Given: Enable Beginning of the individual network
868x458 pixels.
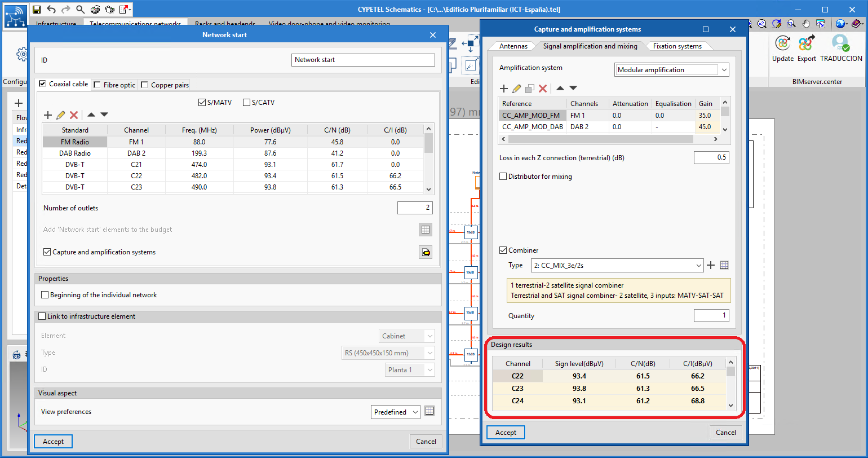Looking at the screenshot, I should [x=45, y=295].
